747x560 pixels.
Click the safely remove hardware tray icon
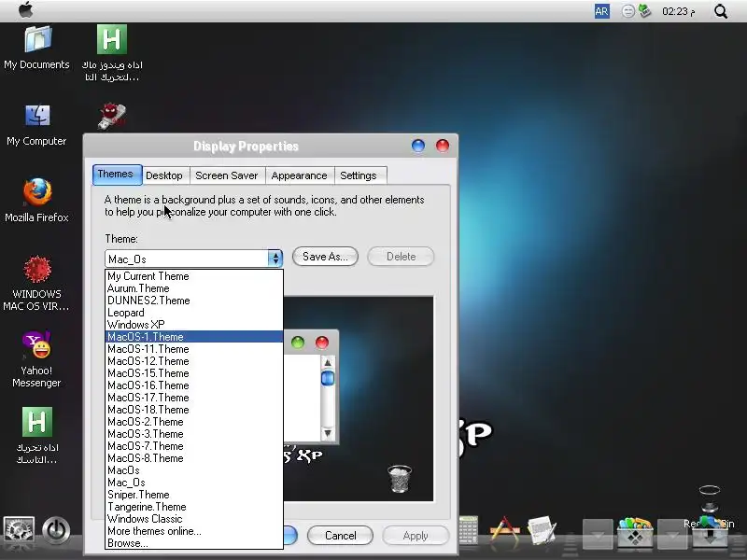tap(644, 11)
